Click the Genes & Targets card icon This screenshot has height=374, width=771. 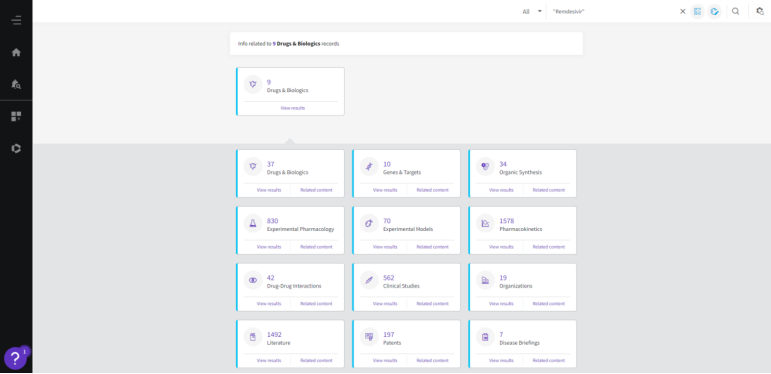point(369,167)
